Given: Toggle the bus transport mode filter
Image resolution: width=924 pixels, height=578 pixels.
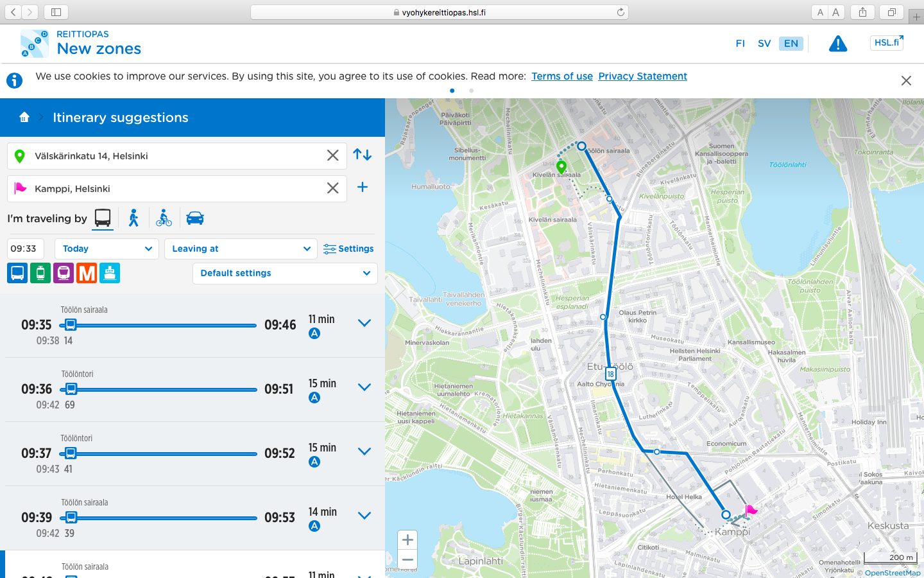Looking at the screenshot, I should pos(18,273).
